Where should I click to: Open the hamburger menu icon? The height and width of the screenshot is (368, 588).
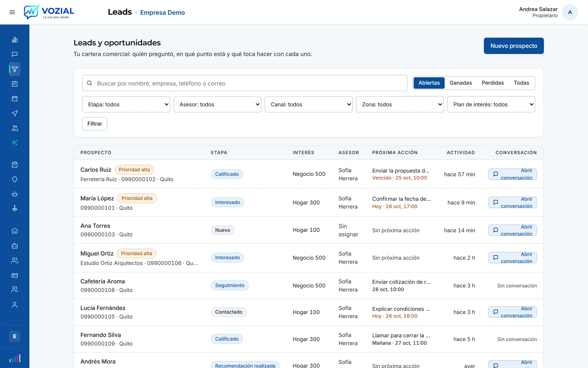pyautogui.click(x=12, y=12)
